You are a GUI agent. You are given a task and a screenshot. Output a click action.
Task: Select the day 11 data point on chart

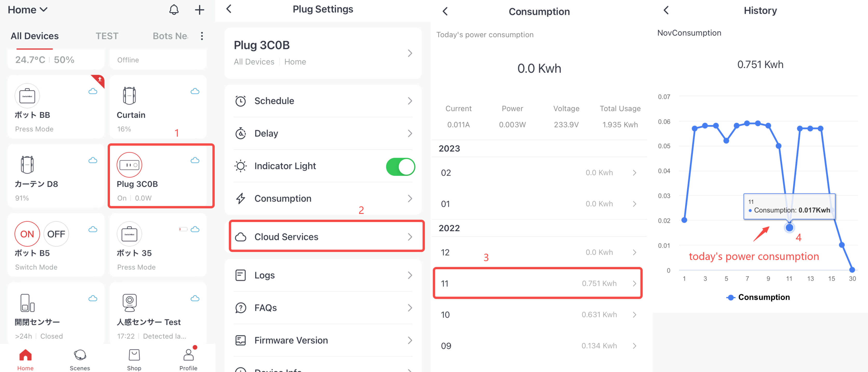(789, 228)
